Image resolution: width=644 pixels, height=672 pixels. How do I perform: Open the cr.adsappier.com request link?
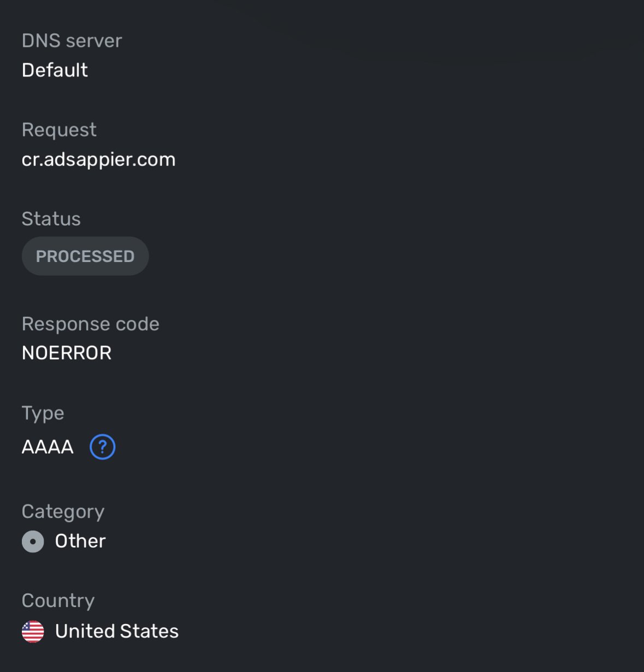coord(98,159)
